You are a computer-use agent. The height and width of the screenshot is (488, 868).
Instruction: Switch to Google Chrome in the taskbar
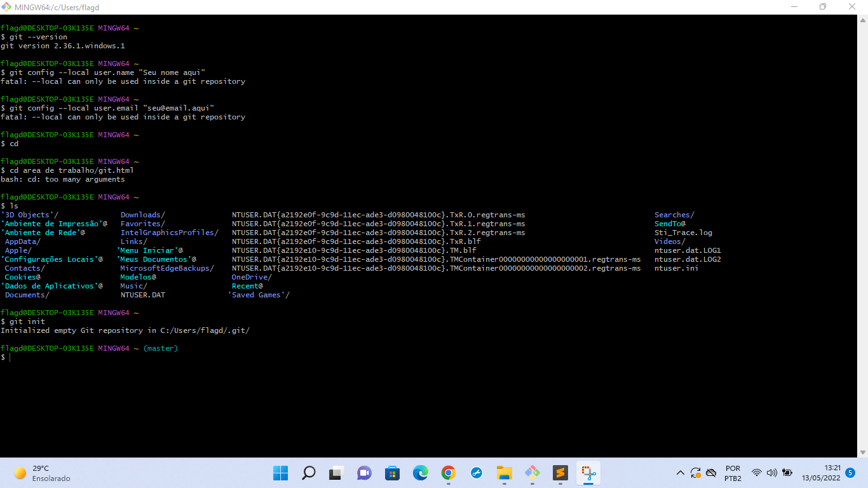click(x=448, y=473)
